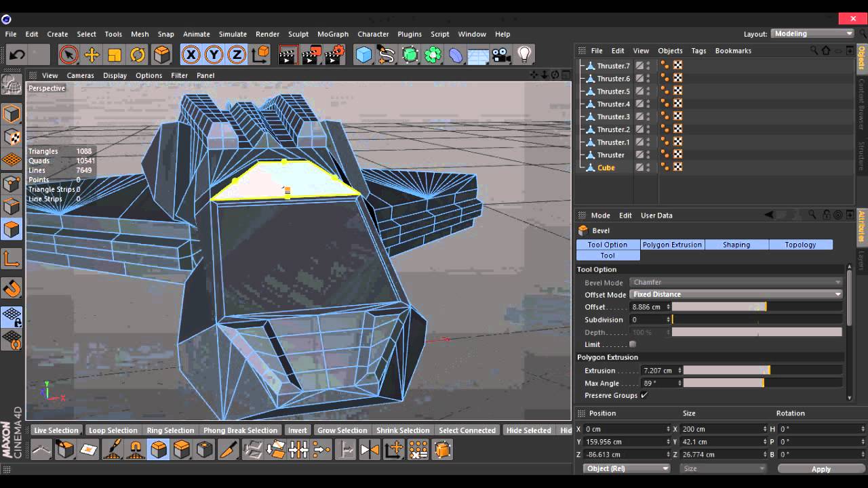Open the MoGraph menu
Screen dimensions: 868x488
333,34
